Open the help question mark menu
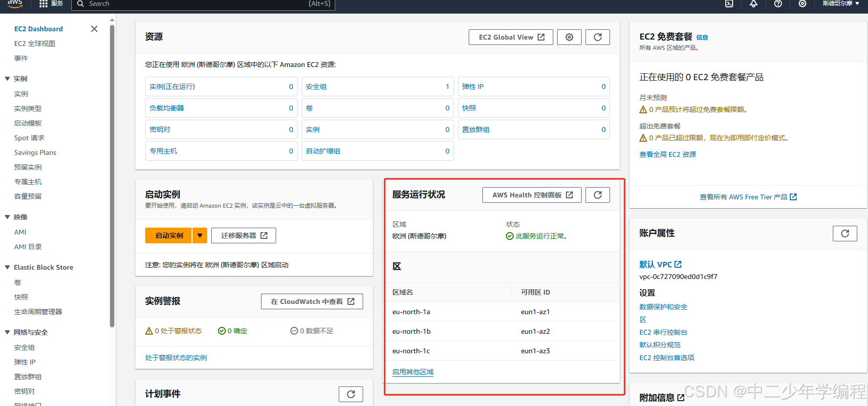The width and height of the screenshot is (868, 406). click(x=778, y=3)
